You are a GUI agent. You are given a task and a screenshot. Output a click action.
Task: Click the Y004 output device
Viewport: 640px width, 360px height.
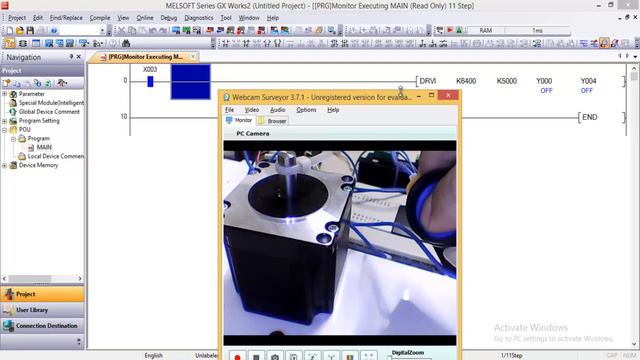tap(588, 81)
